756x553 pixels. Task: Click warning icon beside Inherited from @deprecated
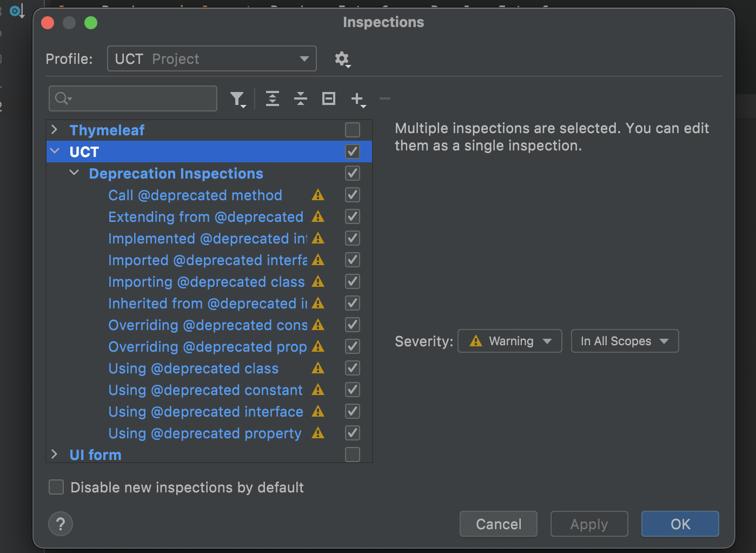pyautogui.click(x=318, y=303)
